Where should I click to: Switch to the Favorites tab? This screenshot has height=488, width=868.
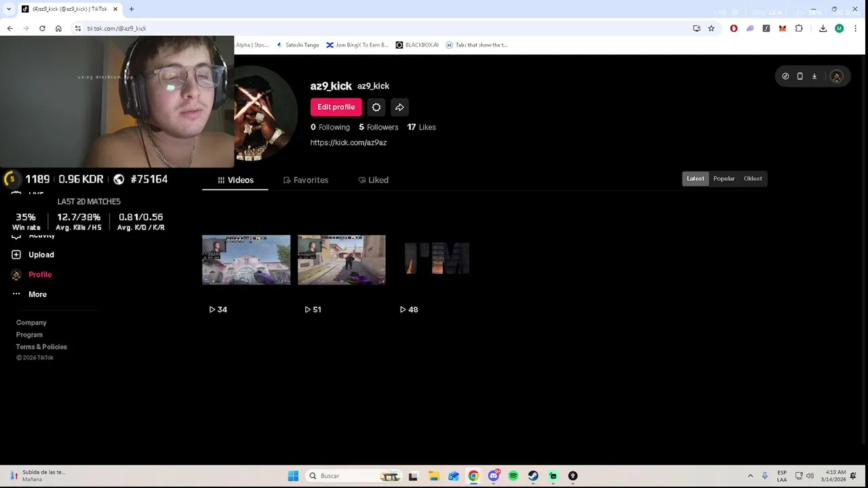tap(306, 180)
